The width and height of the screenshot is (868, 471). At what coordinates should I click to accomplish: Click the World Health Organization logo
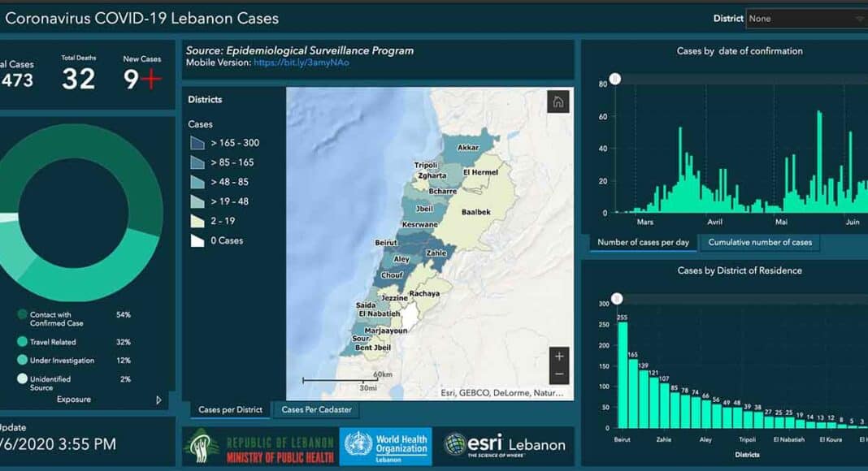(x=385, y=447)
